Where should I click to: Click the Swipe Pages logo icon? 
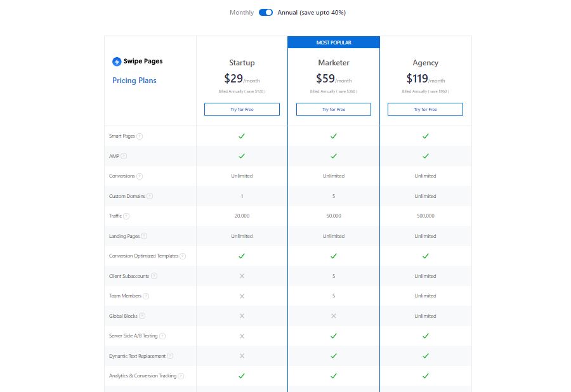[117, 62]
